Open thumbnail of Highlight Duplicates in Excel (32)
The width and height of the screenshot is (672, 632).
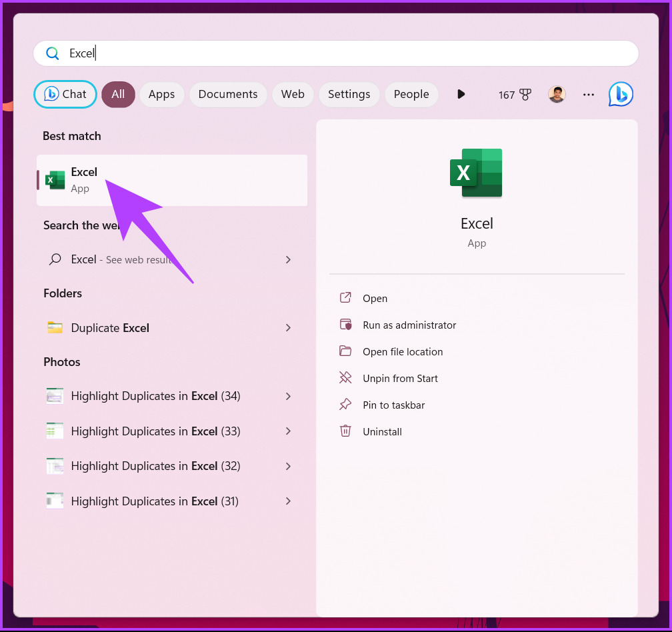55,466
